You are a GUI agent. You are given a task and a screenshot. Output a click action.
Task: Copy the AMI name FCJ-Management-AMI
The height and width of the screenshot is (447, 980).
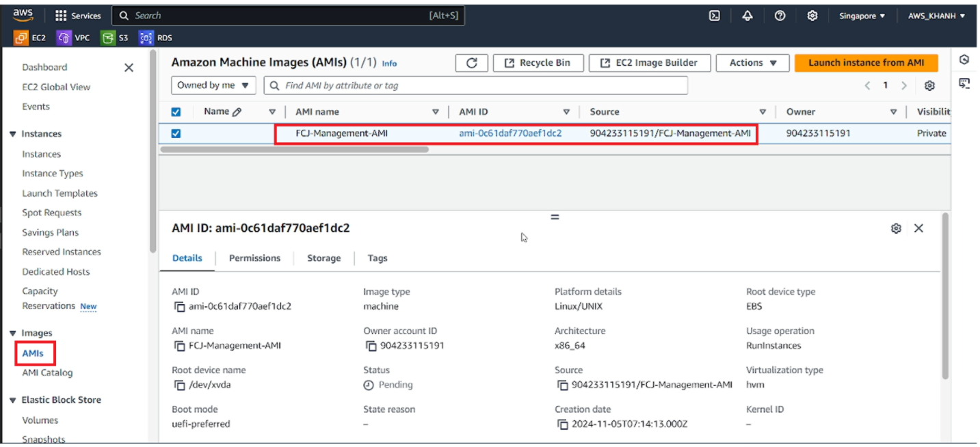tap(179, 346)
